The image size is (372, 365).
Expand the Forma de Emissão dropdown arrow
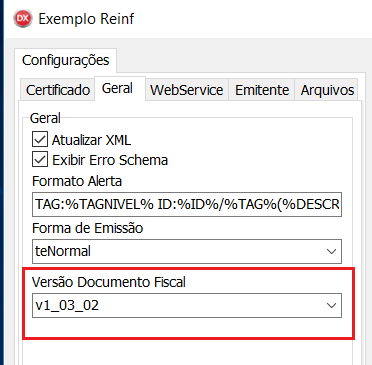pyautogui.click(x=331, y=251)
